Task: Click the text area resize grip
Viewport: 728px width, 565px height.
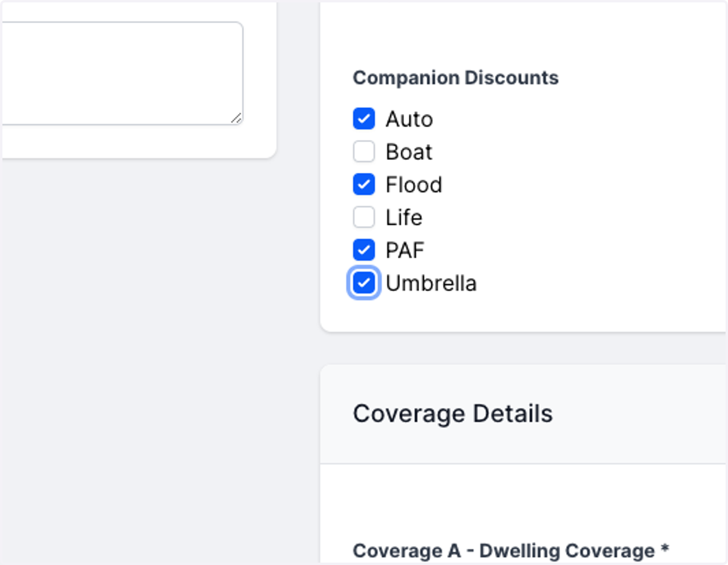Action: coord(237,118)
